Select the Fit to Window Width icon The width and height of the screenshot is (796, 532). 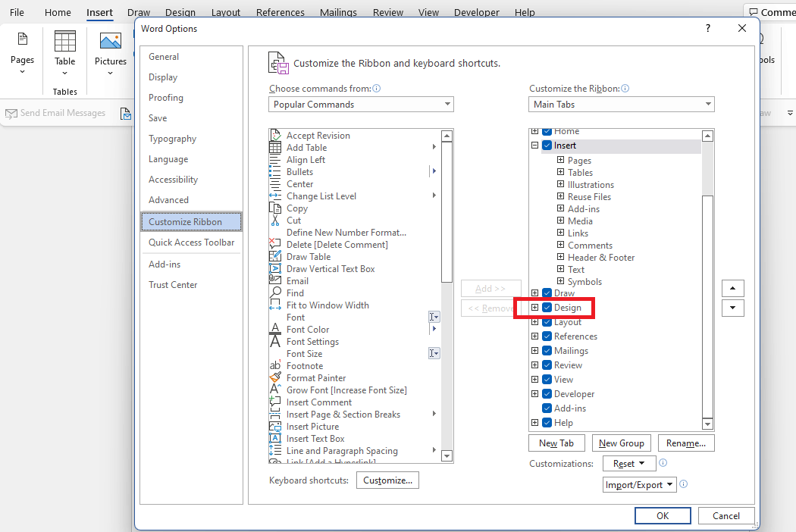[275, 305]
